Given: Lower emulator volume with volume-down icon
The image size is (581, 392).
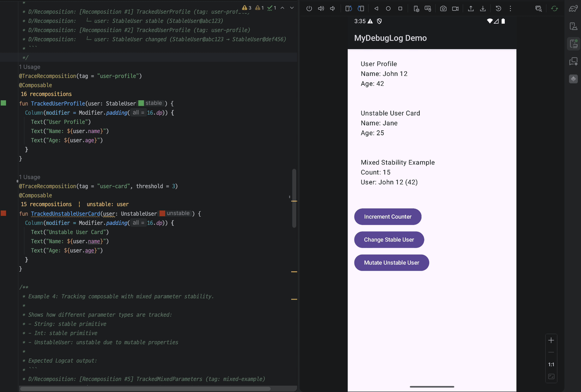Looking at the screenshot, I should point(333,8).
